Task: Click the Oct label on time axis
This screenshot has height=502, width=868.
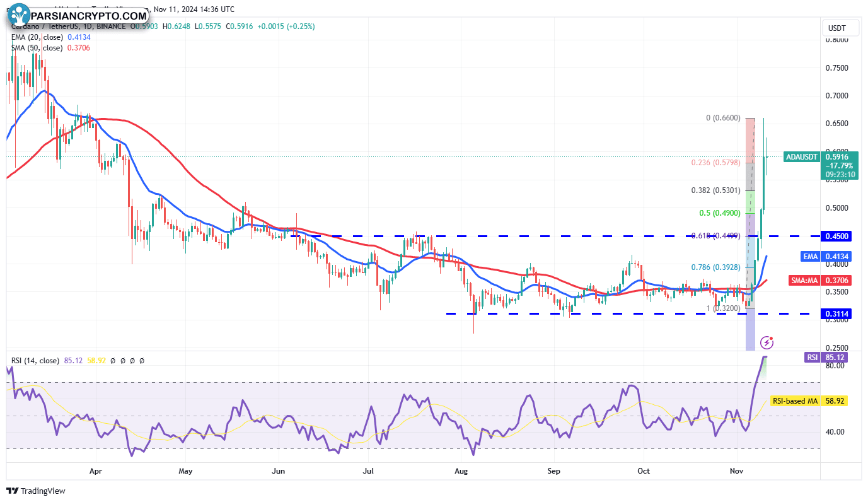Action: 644,470
